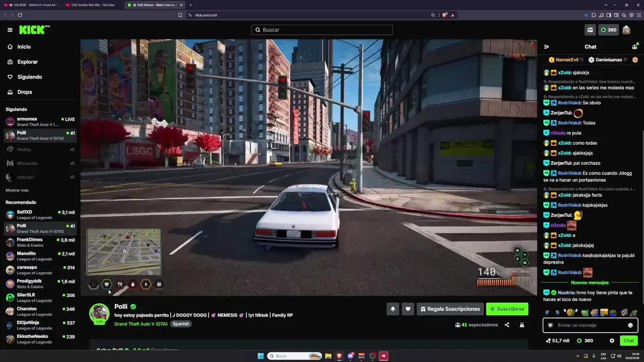
Task: Open the 360 KICKs balance in header
Action: tap(608, 30)
